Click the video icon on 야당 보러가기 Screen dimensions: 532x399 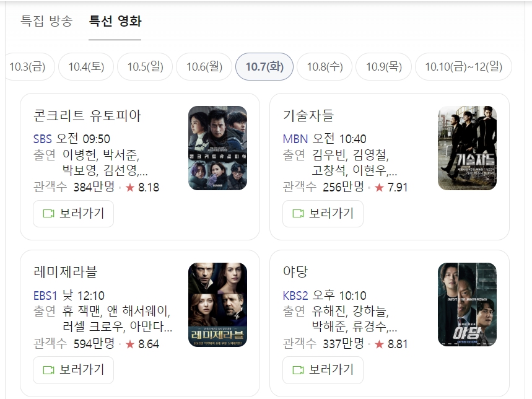[299, 370]
